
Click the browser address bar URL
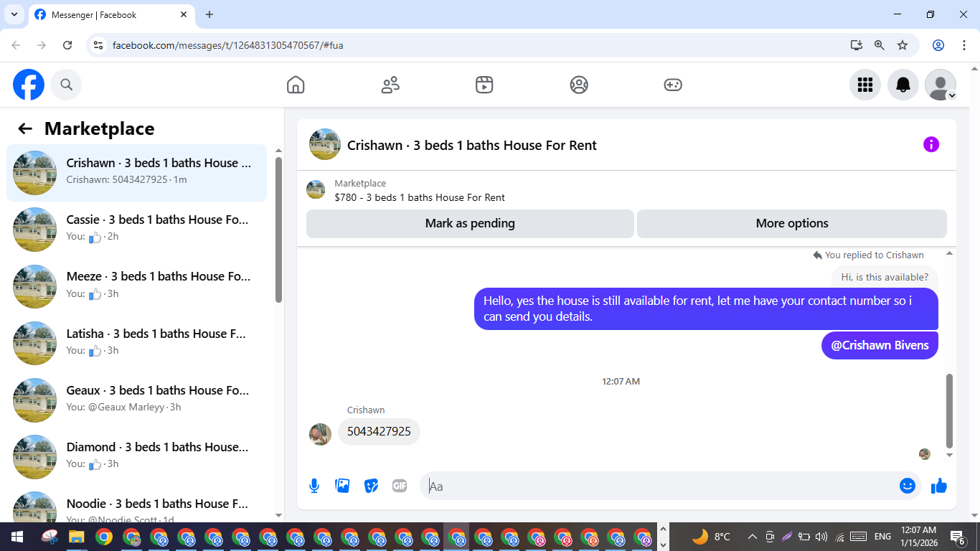pyautogui.click(x=228, y=45)
